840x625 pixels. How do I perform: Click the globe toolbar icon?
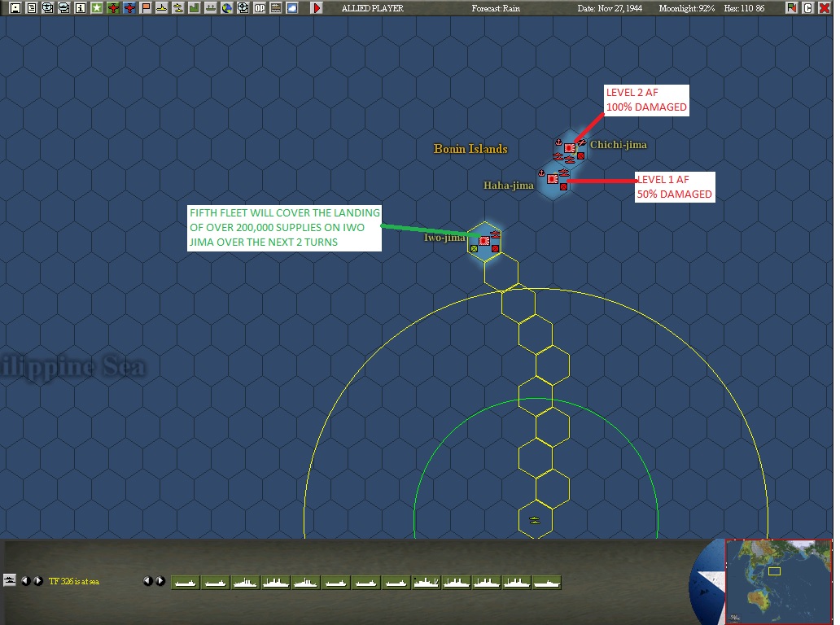click(x=227, y=8)
